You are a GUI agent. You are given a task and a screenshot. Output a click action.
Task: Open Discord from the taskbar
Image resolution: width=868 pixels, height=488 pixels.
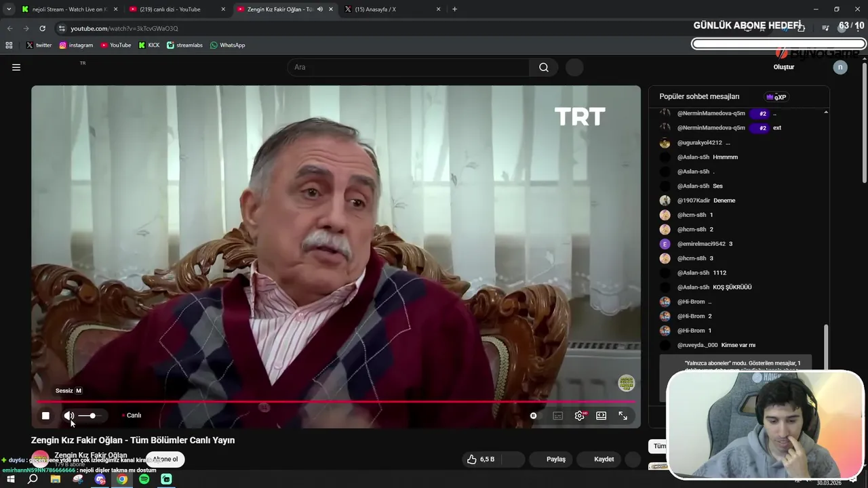pyautogui.click(x=100, y=479)
